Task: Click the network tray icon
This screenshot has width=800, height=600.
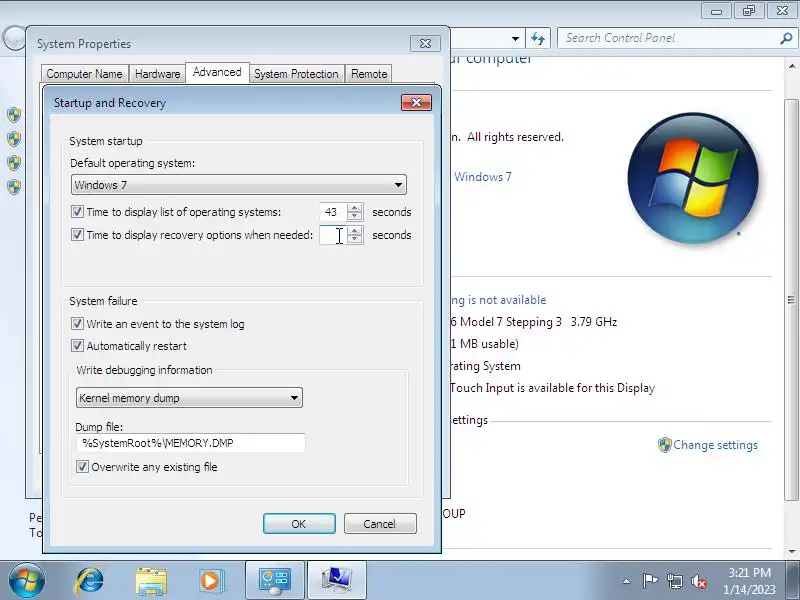Action: [674, 581]
